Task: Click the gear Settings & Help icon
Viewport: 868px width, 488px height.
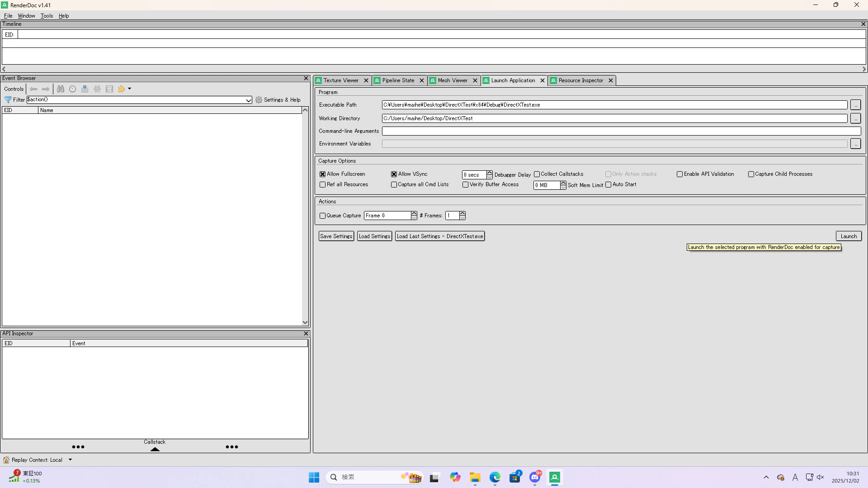Action: coord(259,100)
